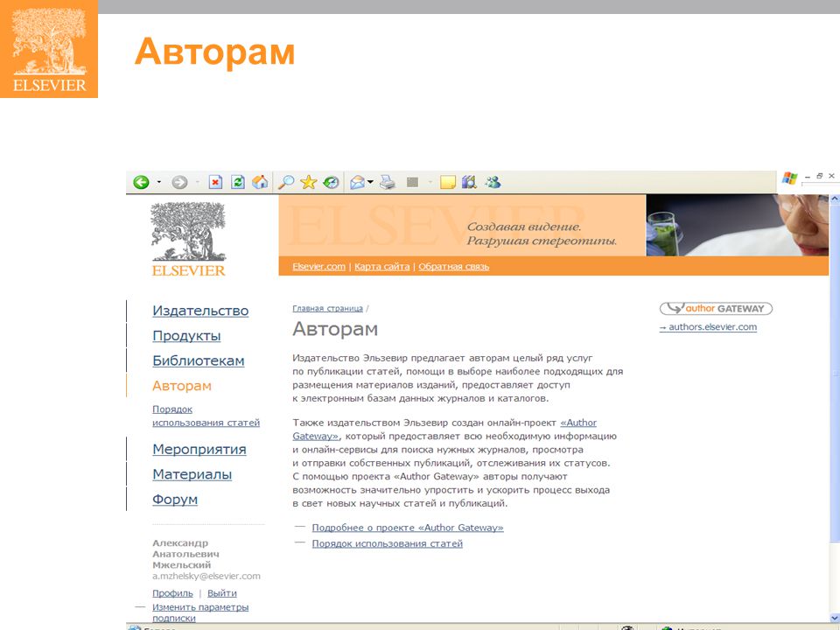This screenshot has height=630, width=840.
Task: Select Продукты in the left menu
Action: tap(186, 336)
